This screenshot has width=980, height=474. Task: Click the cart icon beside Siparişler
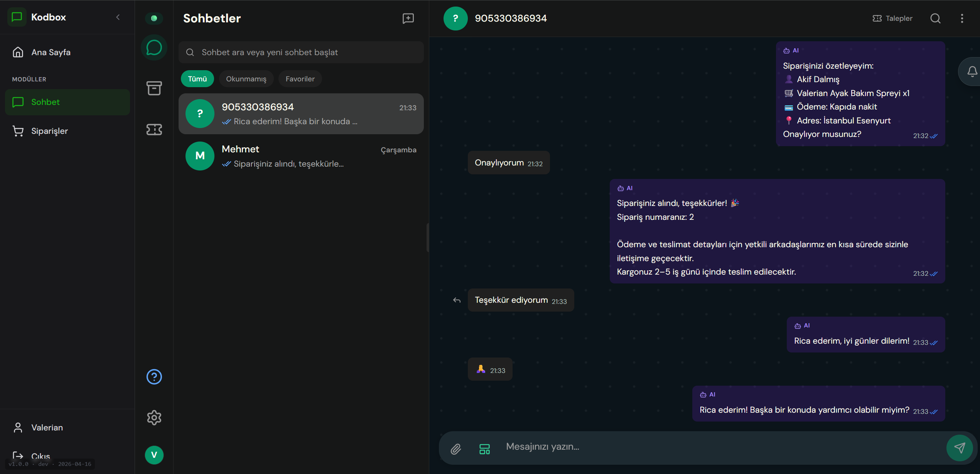pyautogui.click(x=18, y=131)
